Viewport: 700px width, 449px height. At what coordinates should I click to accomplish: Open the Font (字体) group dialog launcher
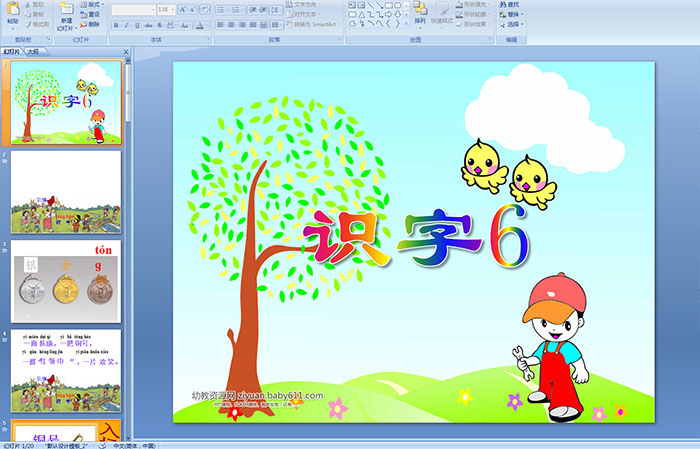(208, 40)
